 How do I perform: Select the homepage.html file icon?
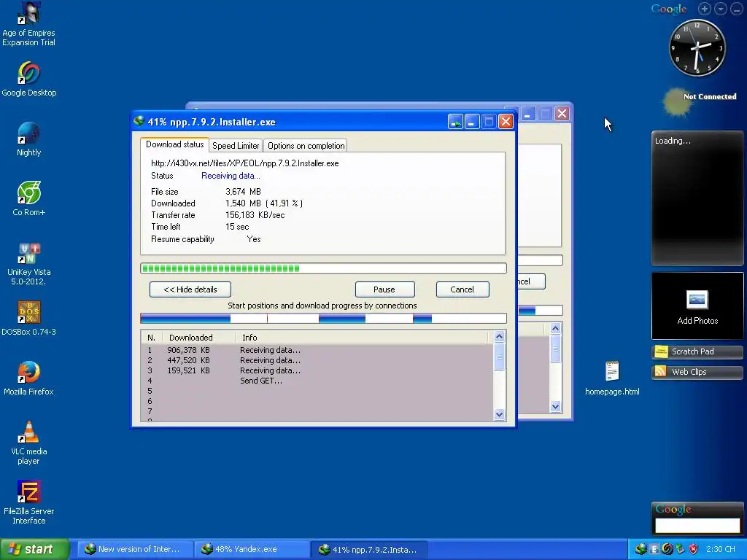click(612, 371)
